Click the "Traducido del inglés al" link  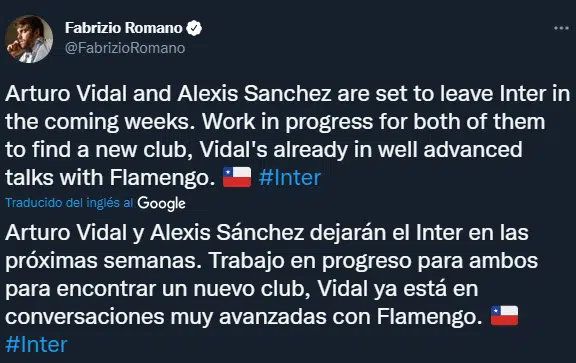[x=69, y=203]
